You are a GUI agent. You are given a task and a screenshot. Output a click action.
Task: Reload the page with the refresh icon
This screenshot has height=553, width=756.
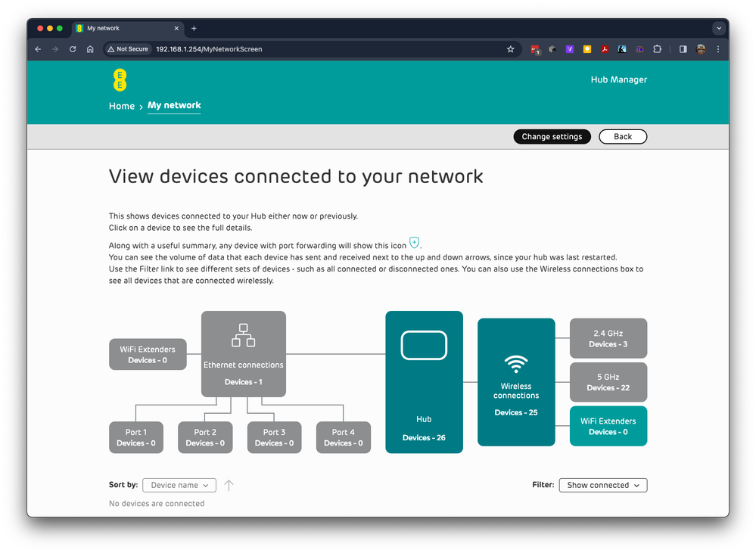click(73, 49)
